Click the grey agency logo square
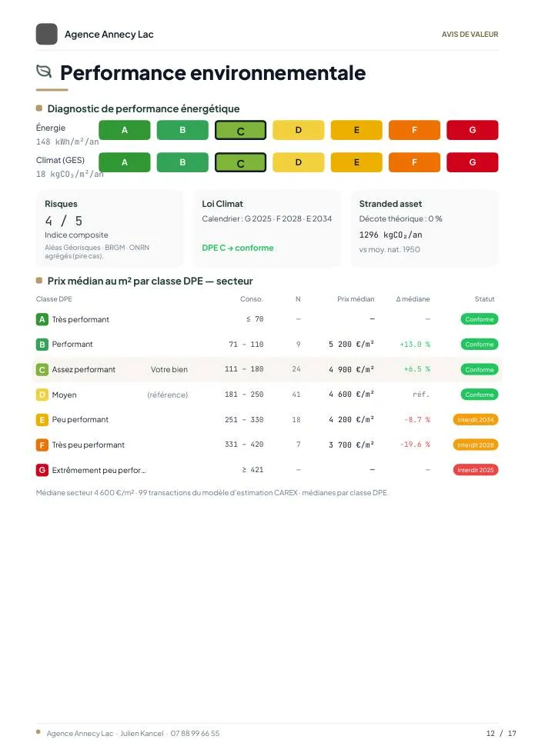 click(47, 35)
